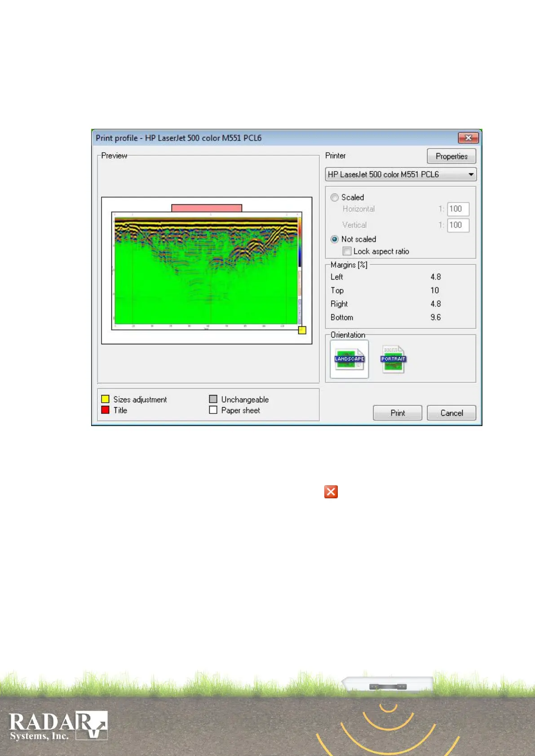Click the Bottom margin value 9.6

[x=436, y=317]
